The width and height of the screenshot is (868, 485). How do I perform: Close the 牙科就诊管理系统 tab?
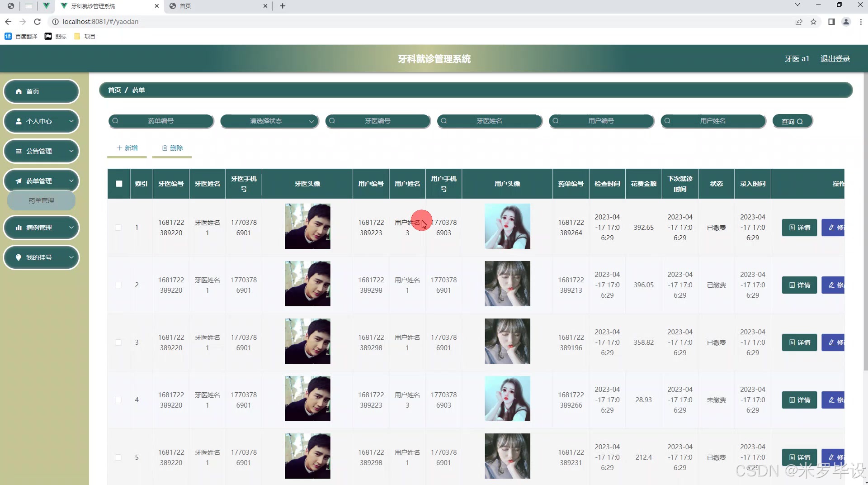tap(157, 6)
